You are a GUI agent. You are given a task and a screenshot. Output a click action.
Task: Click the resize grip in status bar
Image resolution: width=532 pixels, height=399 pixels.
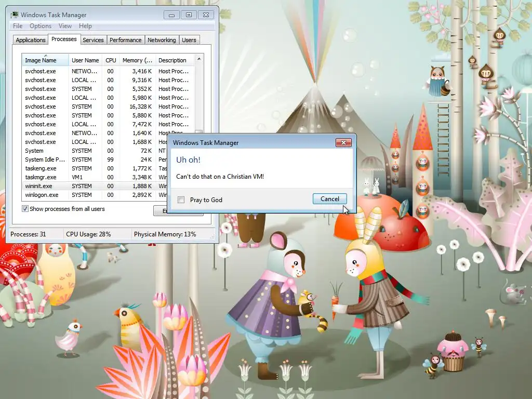click(x=213, y=237)
